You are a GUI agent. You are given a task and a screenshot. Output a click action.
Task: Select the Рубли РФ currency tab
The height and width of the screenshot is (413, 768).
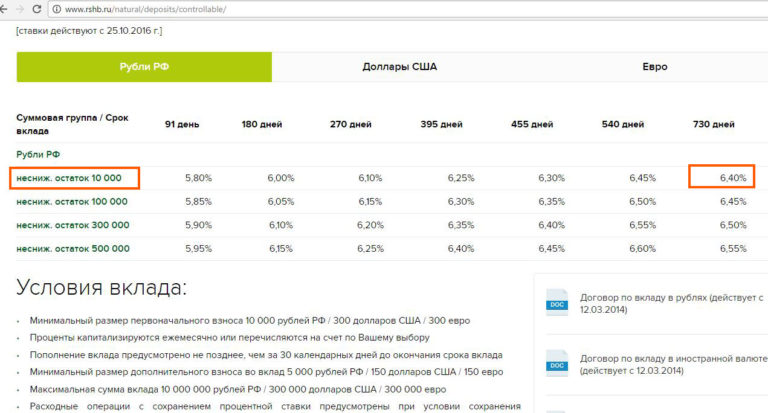pyautogui.click(x=144, y=67)
